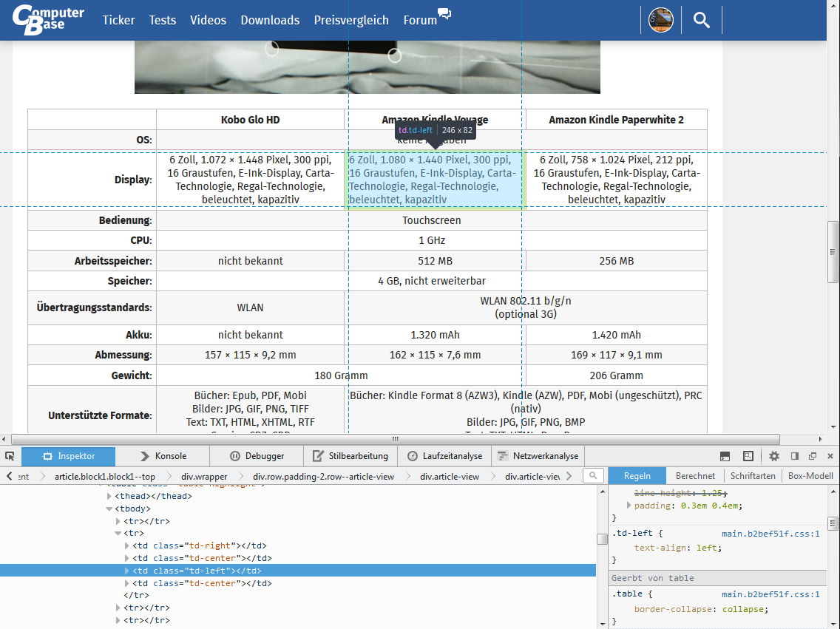Viewport: 840px width, 629px height.
Task: Click the text-align left value
Action: tap(708, 548)
